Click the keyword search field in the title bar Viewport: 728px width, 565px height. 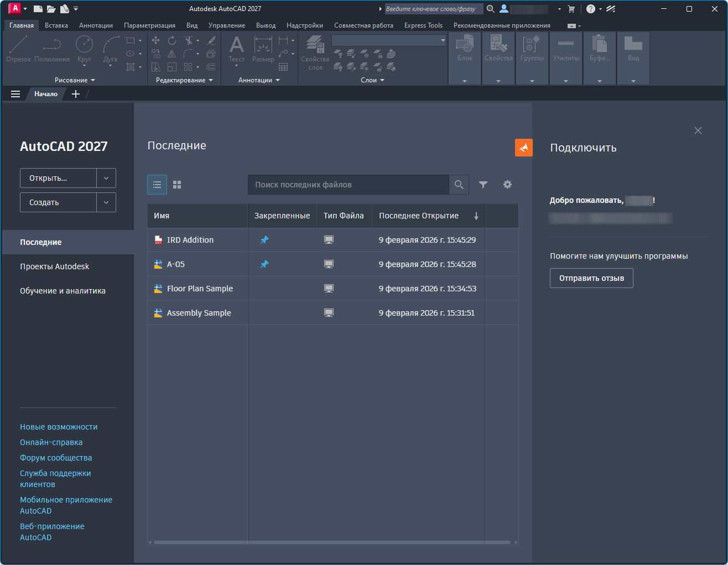click(434, 9)
